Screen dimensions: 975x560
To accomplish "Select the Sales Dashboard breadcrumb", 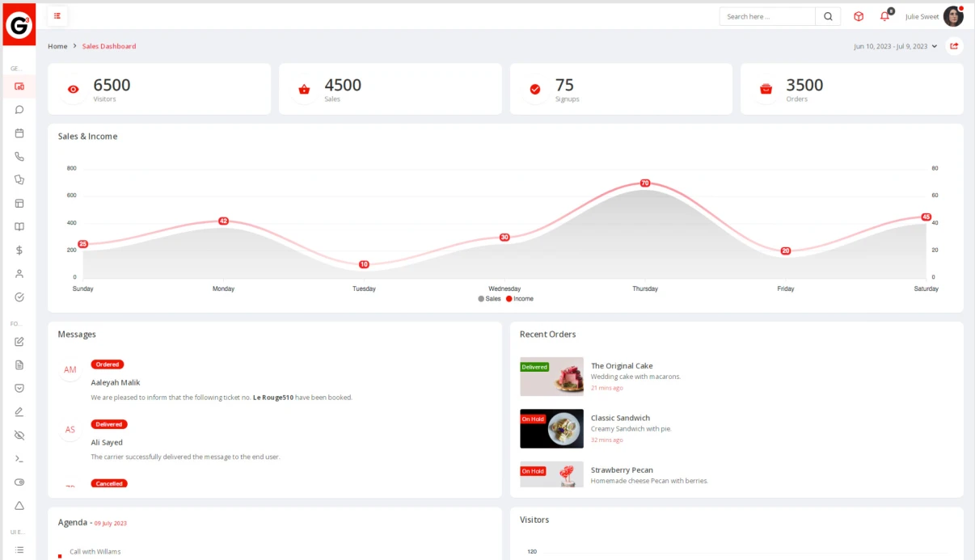I will [109, 46].
